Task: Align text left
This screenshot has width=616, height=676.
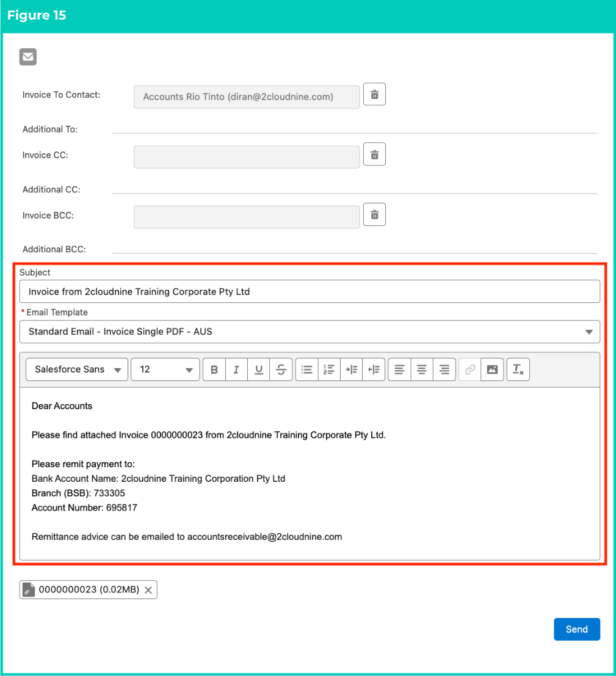Action: click(x=400, y=369)
